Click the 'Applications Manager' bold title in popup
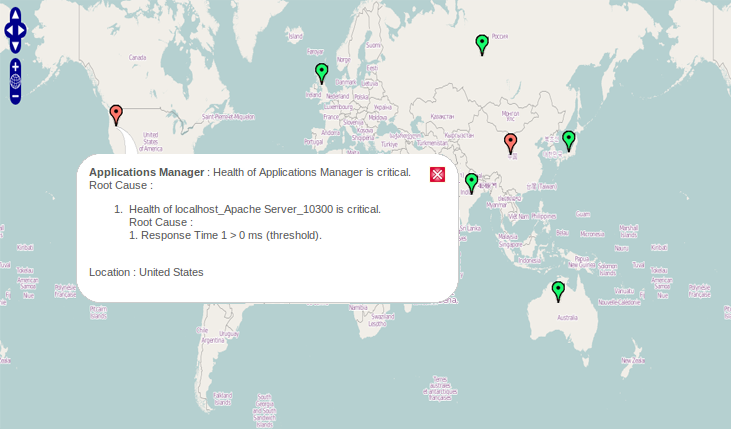The image size is (731, 429). coord(147,172)
